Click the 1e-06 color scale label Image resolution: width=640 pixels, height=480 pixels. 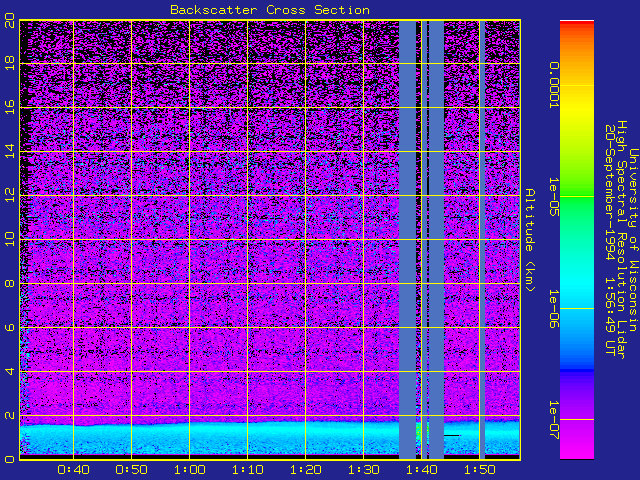(x=553, y=309)
